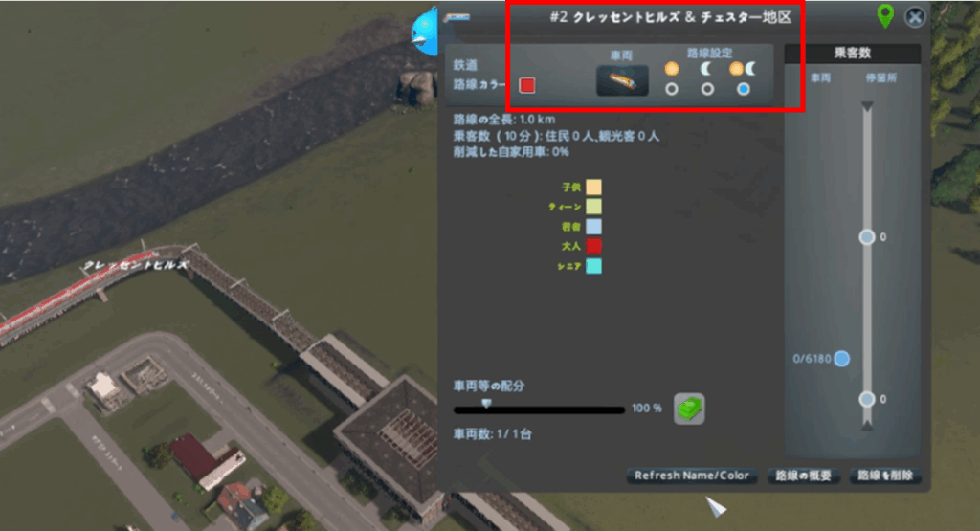Select the night-only radio button

pos(707,89)
